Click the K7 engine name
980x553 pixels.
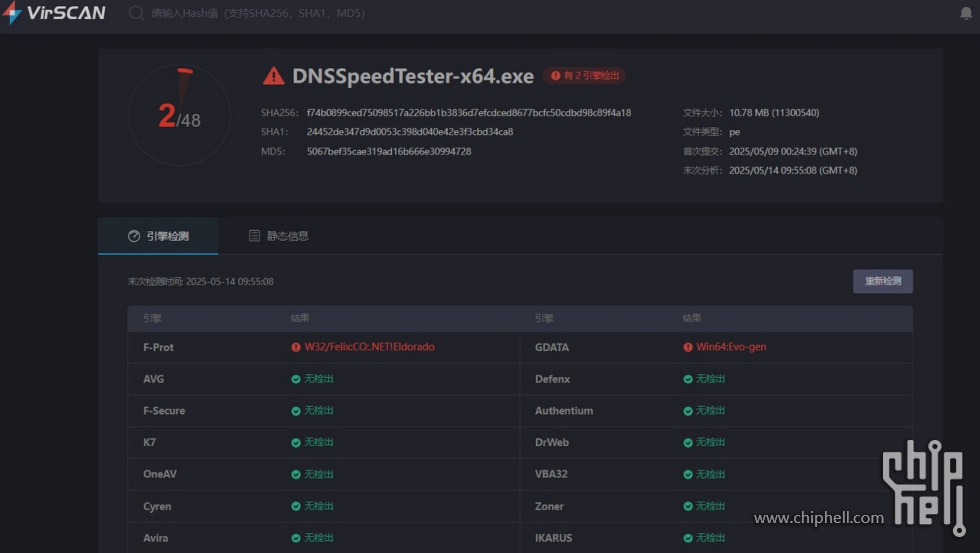click(x=149, y=442)
